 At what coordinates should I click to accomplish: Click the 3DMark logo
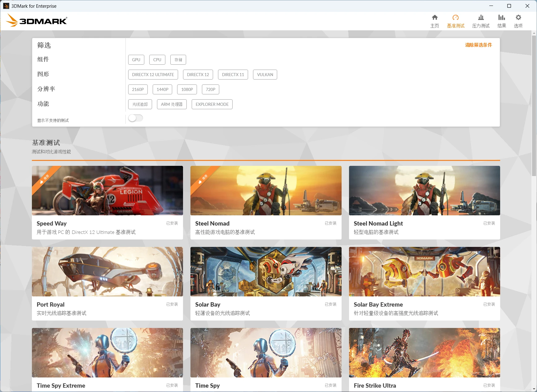(x=37, y=20)
